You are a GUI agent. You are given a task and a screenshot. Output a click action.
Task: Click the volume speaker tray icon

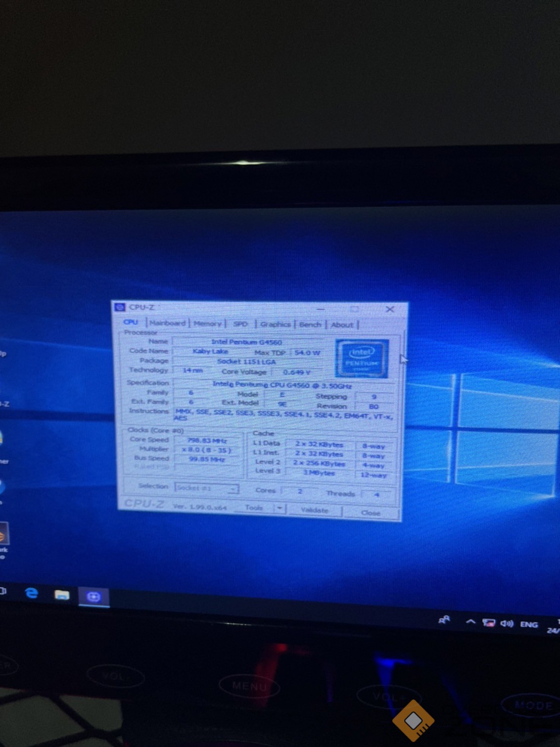pos(506,624)
